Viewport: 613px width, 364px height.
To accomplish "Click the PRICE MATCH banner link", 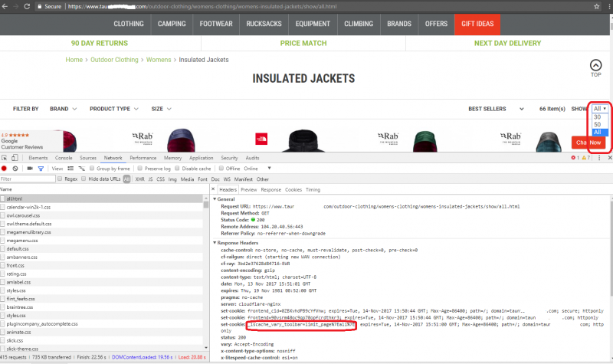I will click(303, 43).
